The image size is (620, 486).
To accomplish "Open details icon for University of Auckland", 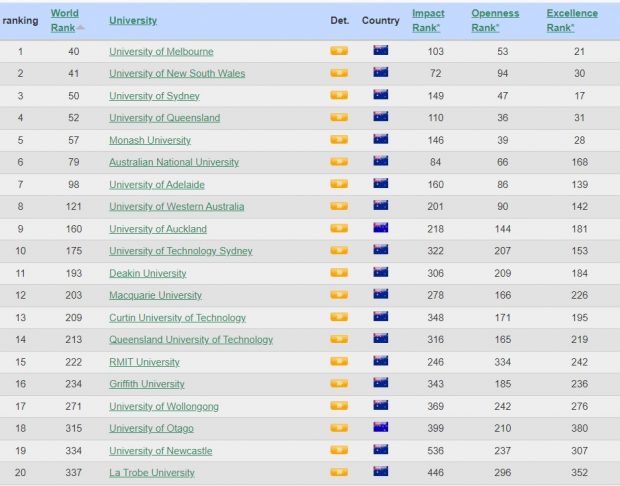I will pyautogui.click(x=339, y=228).
